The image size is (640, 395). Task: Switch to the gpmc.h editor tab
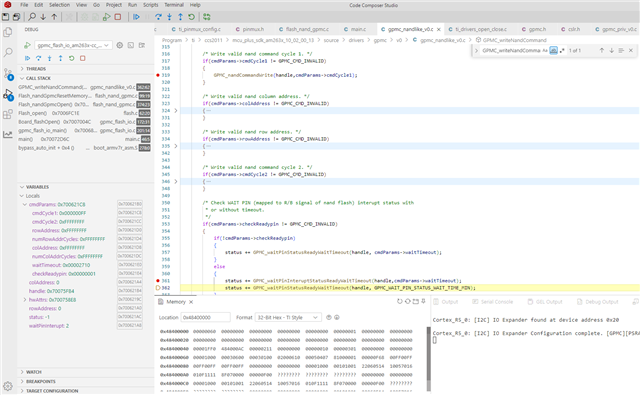click(x=534, y=29)
